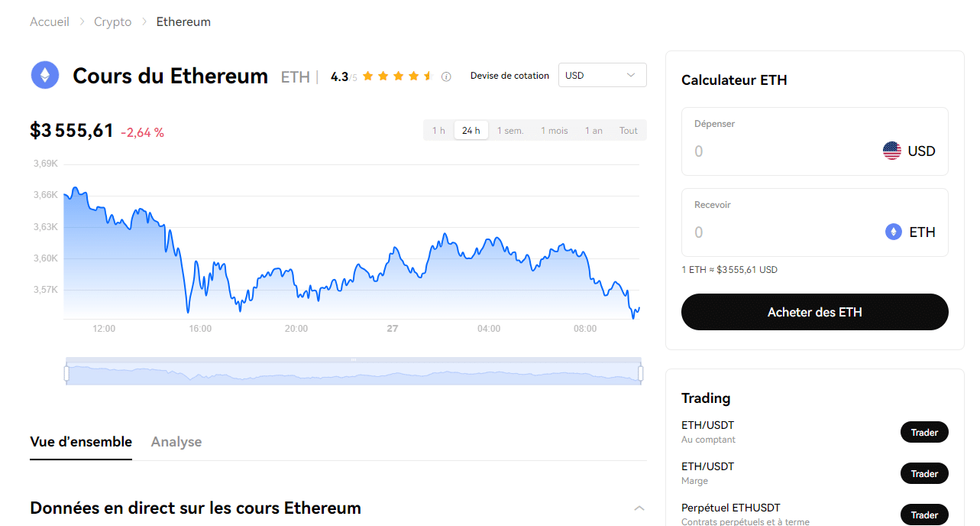Switch to the Analyse tab
This screenshot has height=526, width=980.
(x=176, y=442)
